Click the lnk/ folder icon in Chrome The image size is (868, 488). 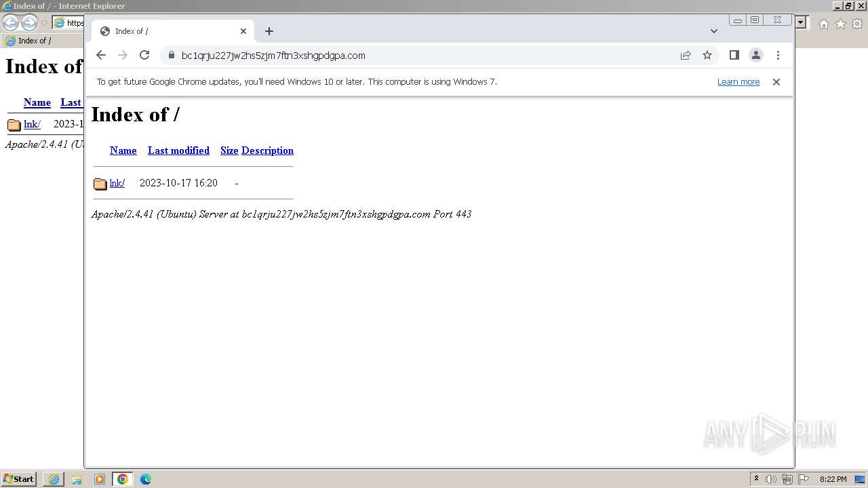pyautogui.click(x=100, y=184)
